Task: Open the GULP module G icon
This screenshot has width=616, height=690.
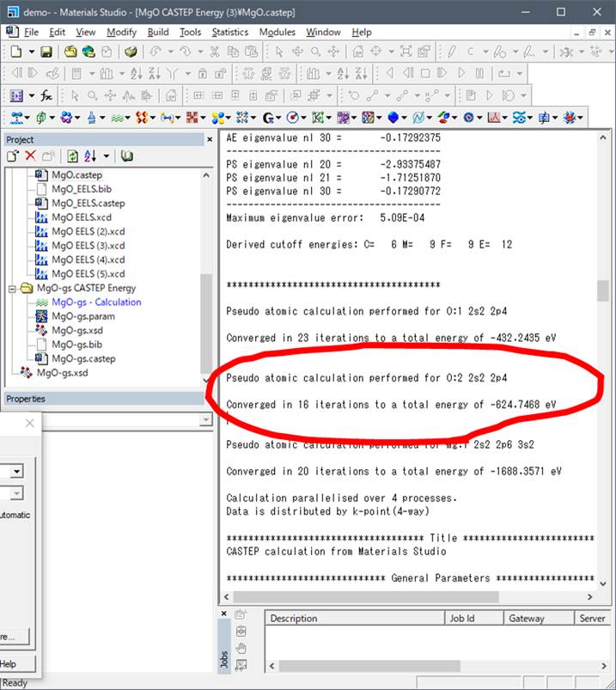Action: pos(268,118)
